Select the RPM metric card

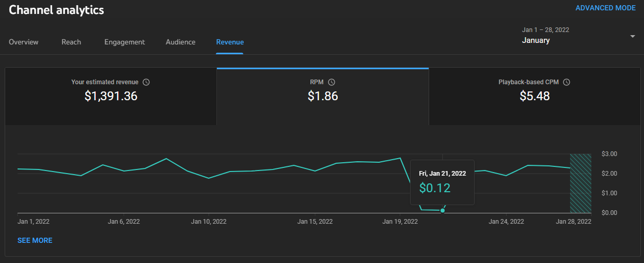point(322,96)
